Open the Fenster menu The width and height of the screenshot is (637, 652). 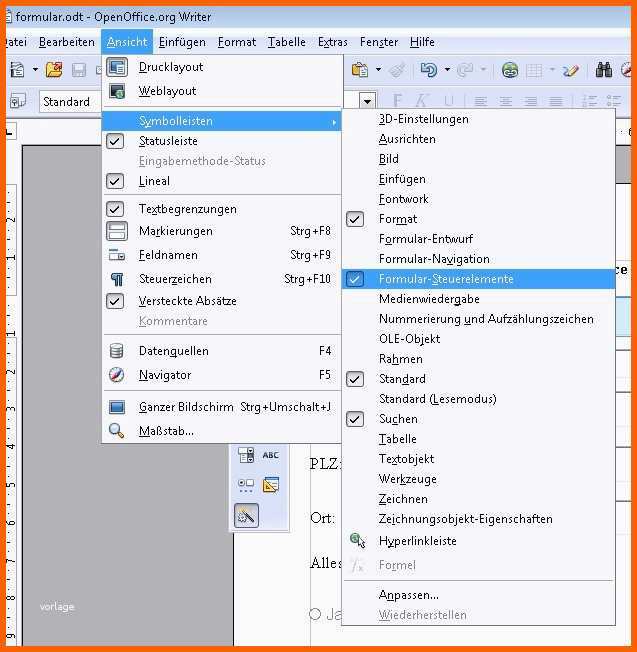click(379, 42)
